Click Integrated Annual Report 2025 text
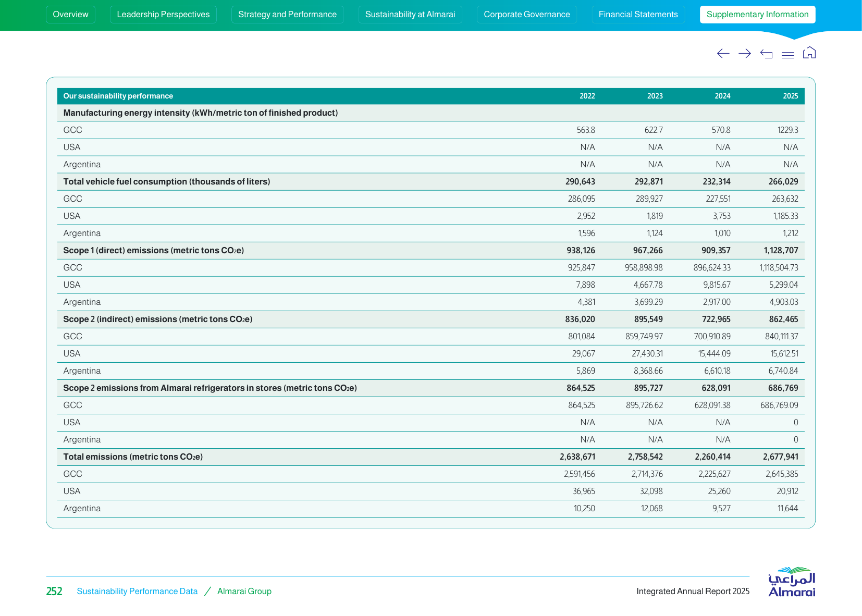Screen dimensions: 862x616 (693, 591)
